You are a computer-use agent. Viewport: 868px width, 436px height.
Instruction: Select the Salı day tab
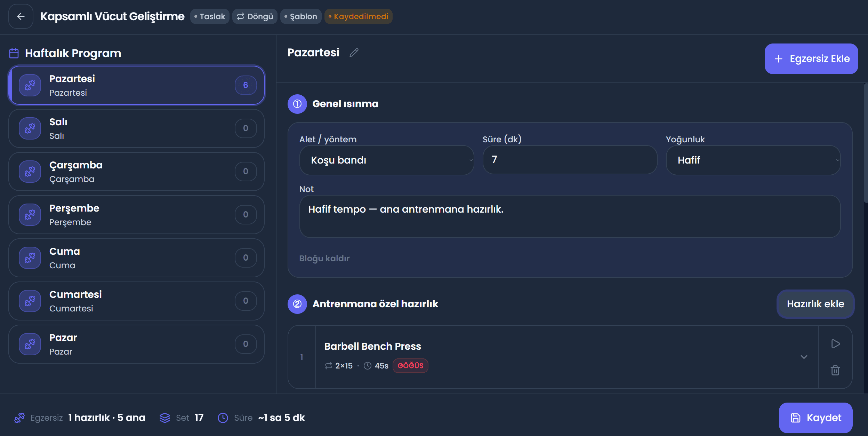pyautogui.click(x=136, y=128)
